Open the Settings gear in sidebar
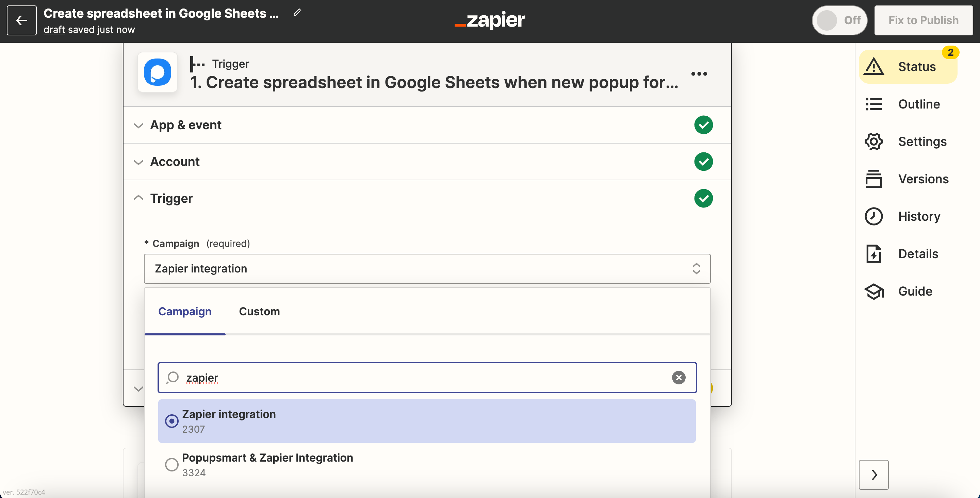Screen dimensions: 980x498 (x=908, y=142)
